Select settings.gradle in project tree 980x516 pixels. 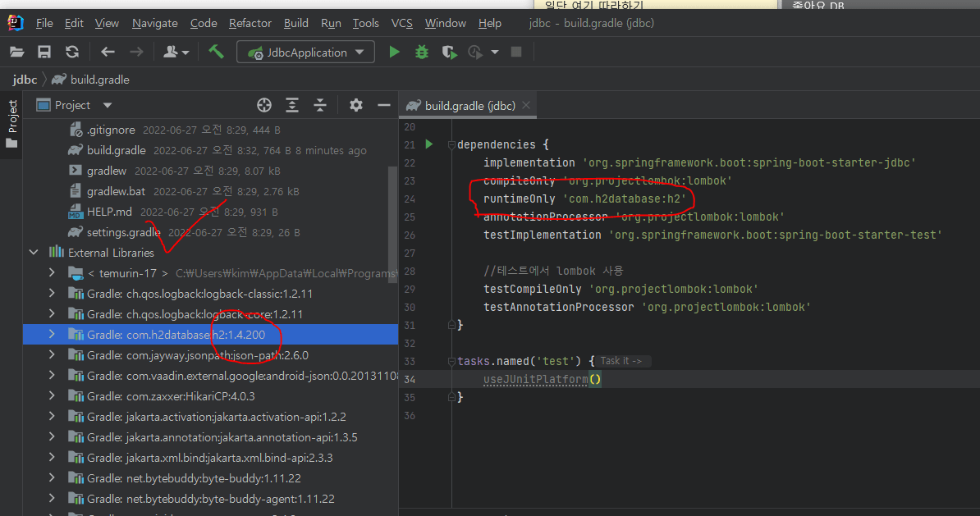123,232
